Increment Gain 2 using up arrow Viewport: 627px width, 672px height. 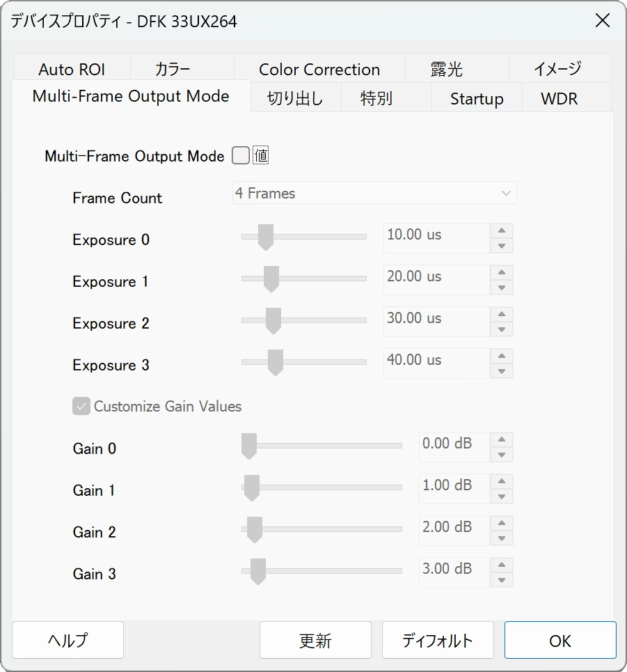pyautogui.click(x=501, y=524)
